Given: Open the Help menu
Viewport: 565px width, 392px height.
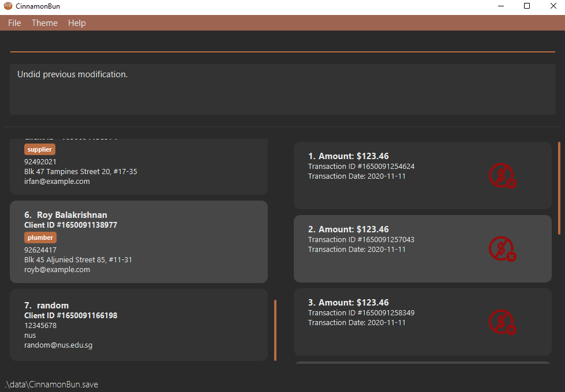Looking at the screenshot, I should 77,22.
